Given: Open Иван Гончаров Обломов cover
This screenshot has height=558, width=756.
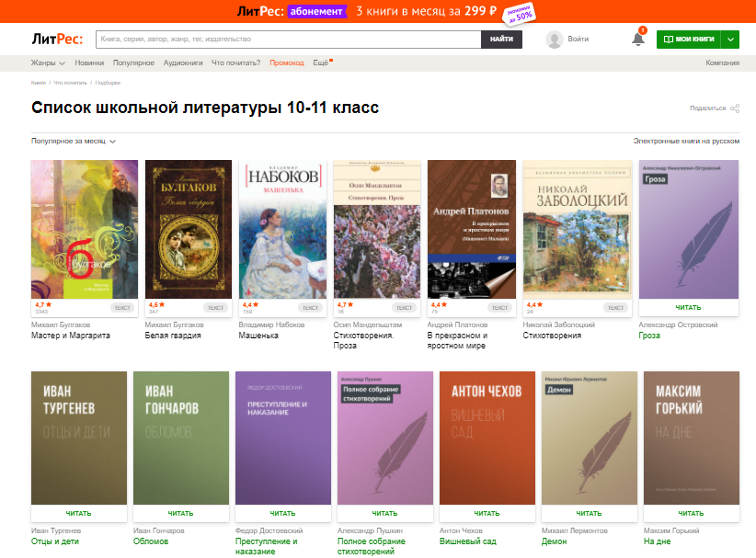Looking at the screenshot, I should [x=181, y=438].
